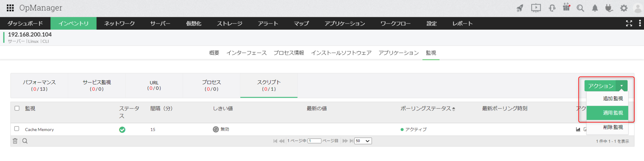Screen dimensions: 644x161
Task: Switch to インターフェース tab
Action: point(246,53)
